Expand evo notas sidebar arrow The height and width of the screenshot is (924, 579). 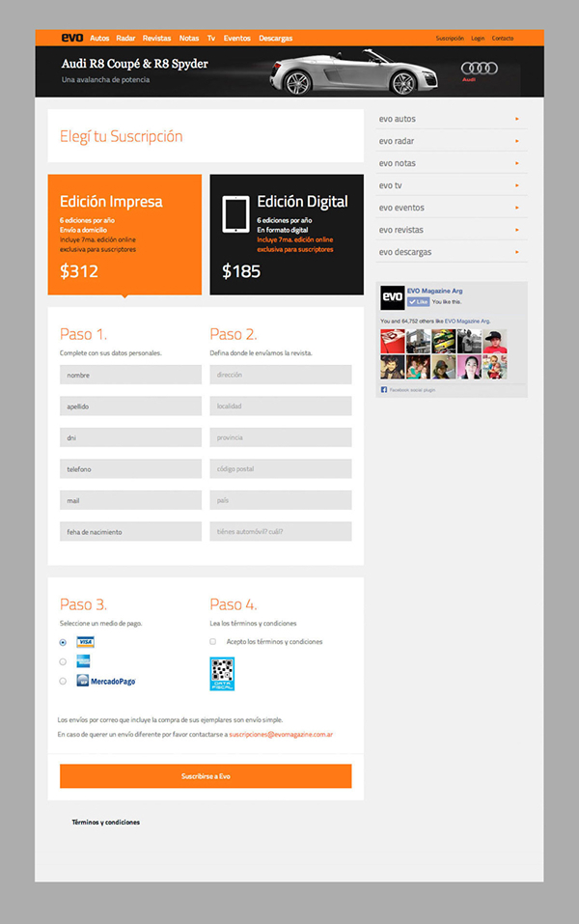[517, 163]
